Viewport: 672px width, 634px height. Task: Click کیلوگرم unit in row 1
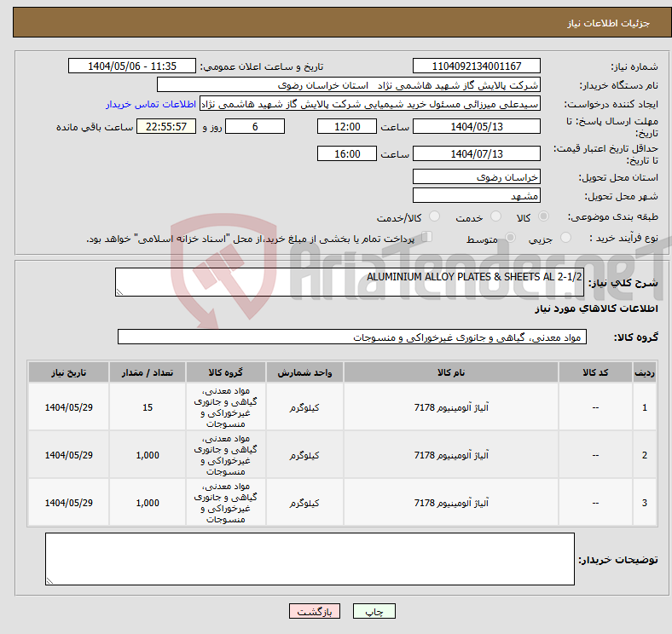304,407
